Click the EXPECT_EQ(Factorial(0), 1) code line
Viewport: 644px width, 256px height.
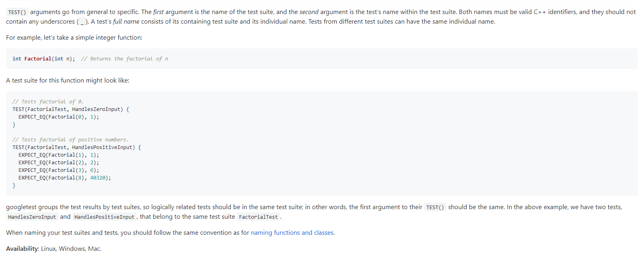[58, 117]
